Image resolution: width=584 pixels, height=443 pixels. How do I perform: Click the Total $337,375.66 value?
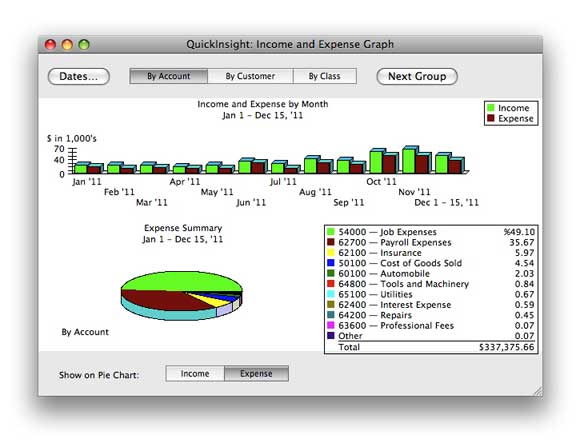[x=507, y=347]
